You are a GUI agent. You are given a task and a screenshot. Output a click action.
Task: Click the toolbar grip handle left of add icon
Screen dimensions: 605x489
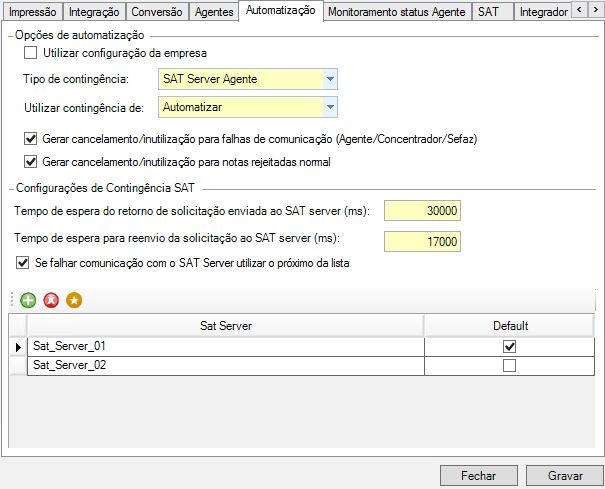click(x=12, y=300)
